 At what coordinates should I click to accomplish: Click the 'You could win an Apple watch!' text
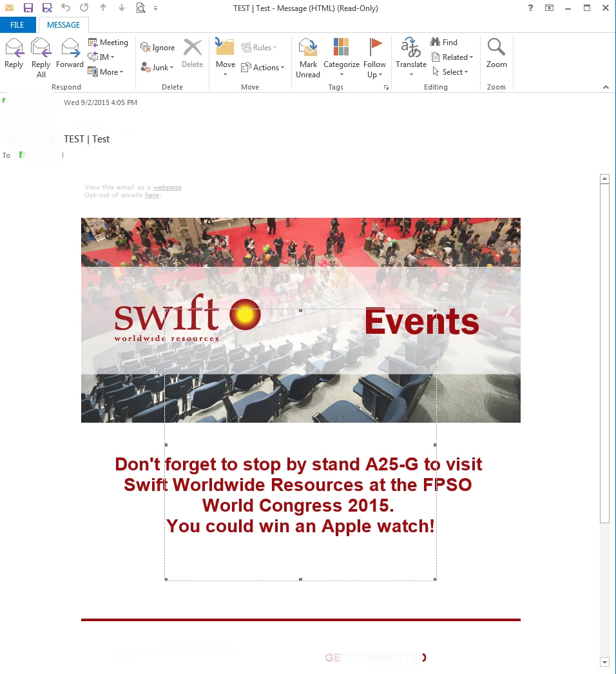click(x=300, y=526)
